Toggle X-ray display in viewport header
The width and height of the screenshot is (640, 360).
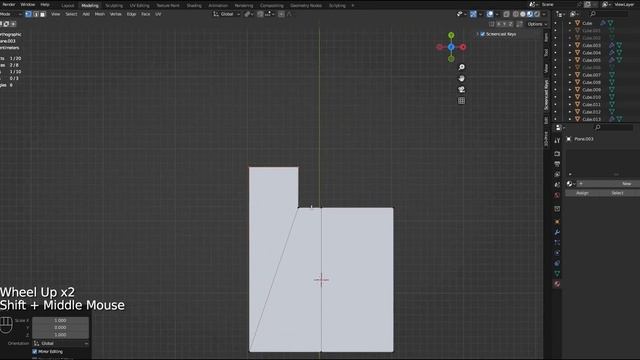pyautogui.click(x=507, y=14)
